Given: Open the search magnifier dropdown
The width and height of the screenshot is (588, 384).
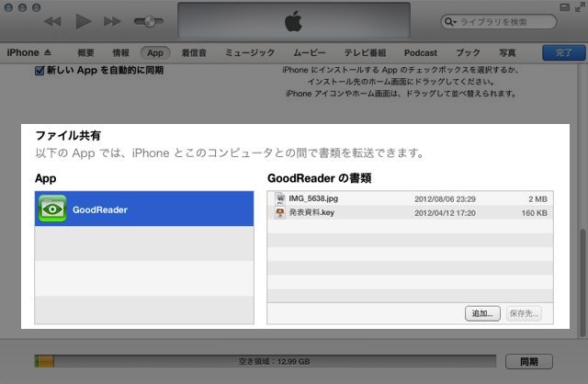Looking at the screenshot, I should tap(450, 22).
